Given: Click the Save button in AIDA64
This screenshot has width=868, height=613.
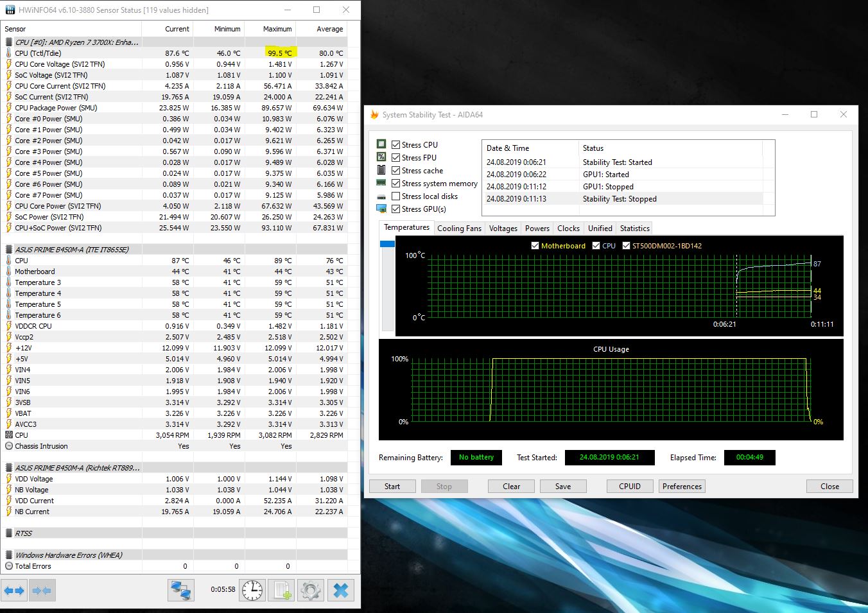Looking at the screenshot, I should tap(563, 487).
